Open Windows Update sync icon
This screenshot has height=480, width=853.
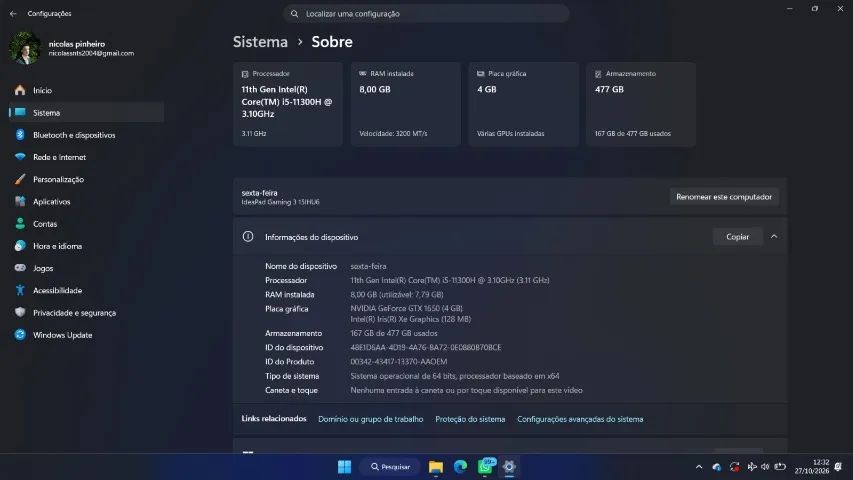(20, 335)
